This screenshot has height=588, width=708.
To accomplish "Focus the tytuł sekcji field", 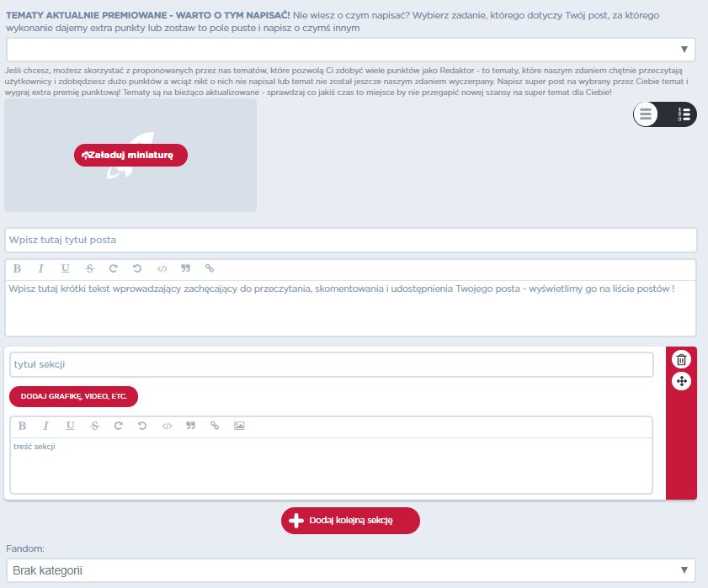I will [332, 364].
